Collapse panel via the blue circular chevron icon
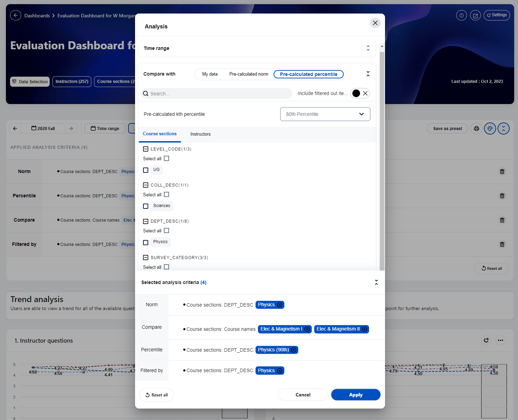 tap(503, 129)
